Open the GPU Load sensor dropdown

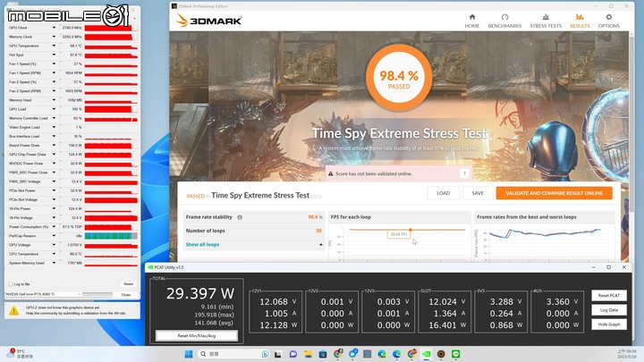pyautogui.click(x=54, y=109)
